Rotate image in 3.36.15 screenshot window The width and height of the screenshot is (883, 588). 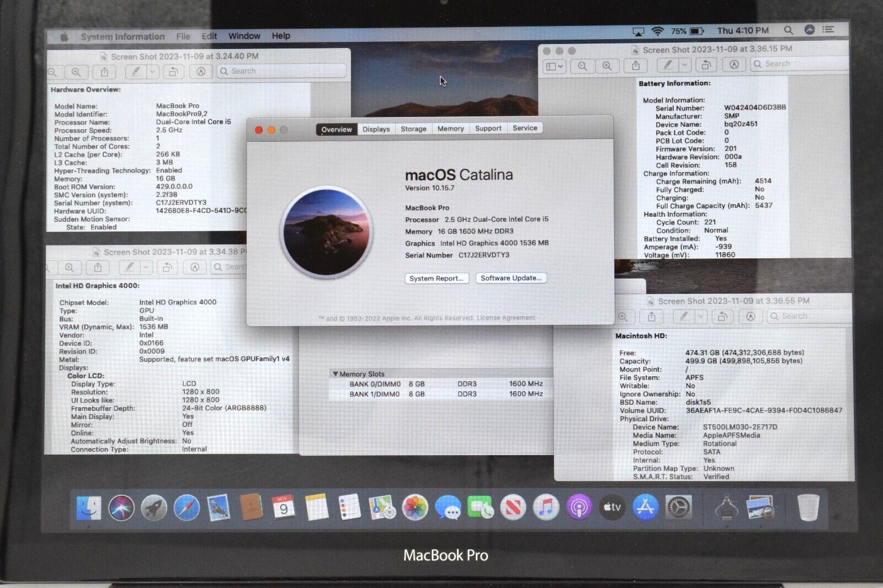[x=705, y=65]
